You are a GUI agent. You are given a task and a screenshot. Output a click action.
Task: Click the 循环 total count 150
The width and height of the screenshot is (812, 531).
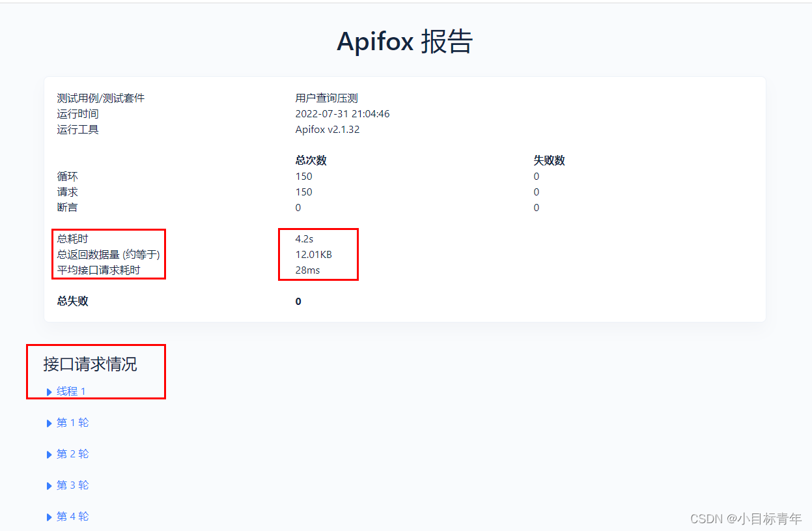click(x=304, y=177)
